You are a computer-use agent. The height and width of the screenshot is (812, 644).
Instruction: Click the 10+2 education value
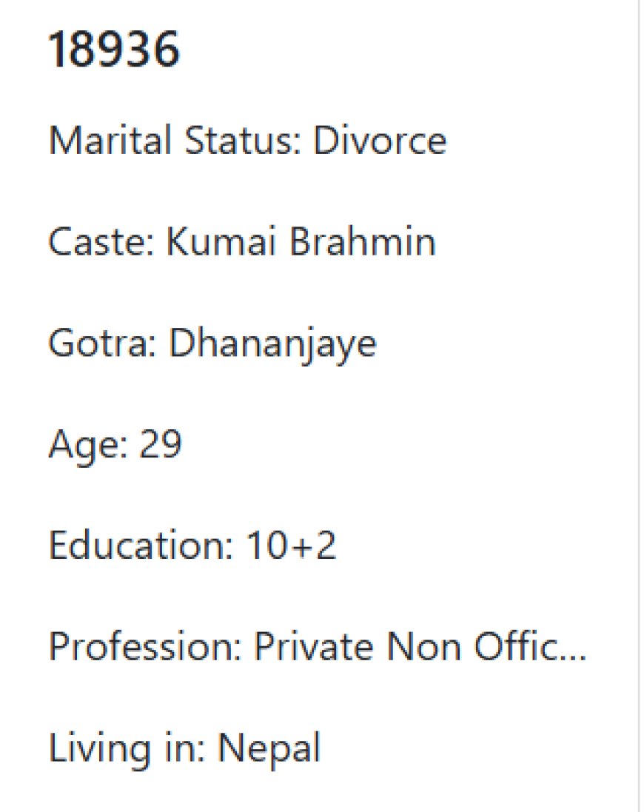(291, 546)
